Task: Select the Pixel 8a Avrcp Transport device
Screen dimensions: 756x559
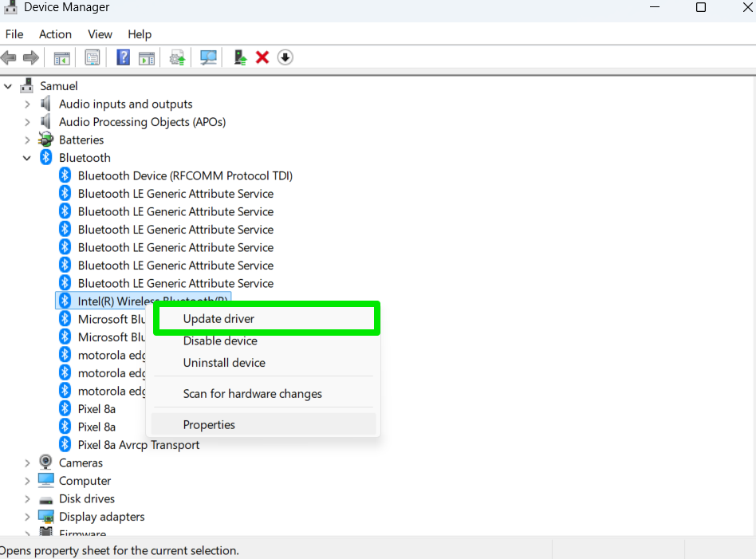Action: tap(139, 445)
